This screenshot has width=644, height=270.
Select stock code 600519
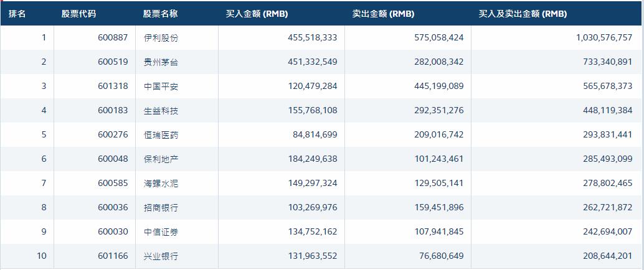[113, 62]
